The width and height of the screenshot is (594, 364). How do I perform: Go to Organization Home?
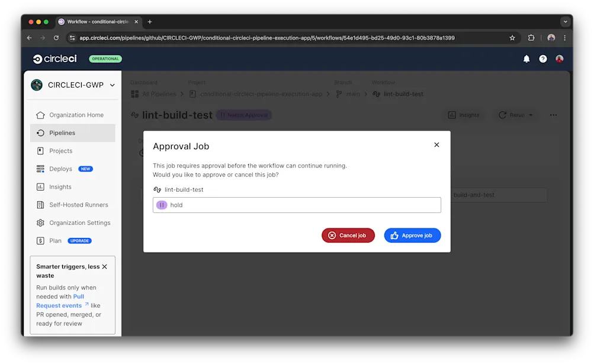click(x=73, y=115)
